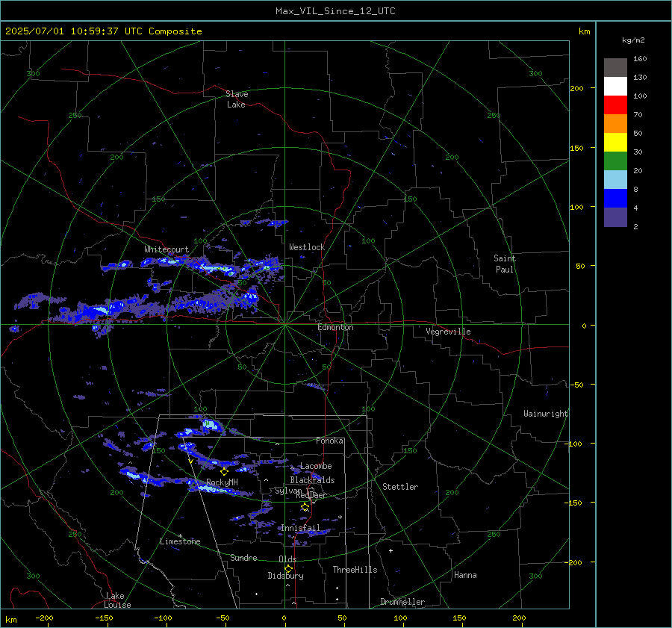The width and height of the screenshot is (672, 628).
Task: Click the yellow 50 legend color swatch
Action: coord(615,142)
